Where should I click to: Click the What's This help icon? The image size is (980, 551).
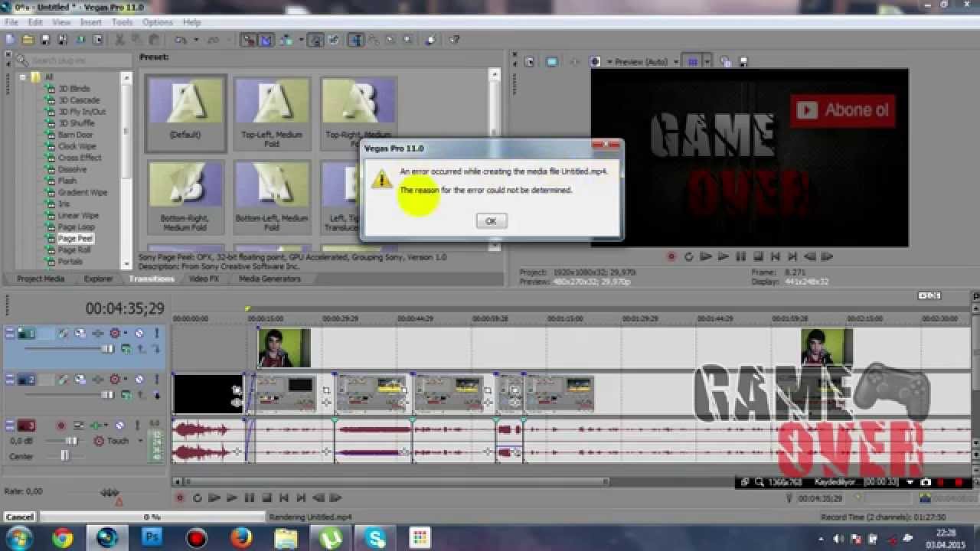coord(453,40)
